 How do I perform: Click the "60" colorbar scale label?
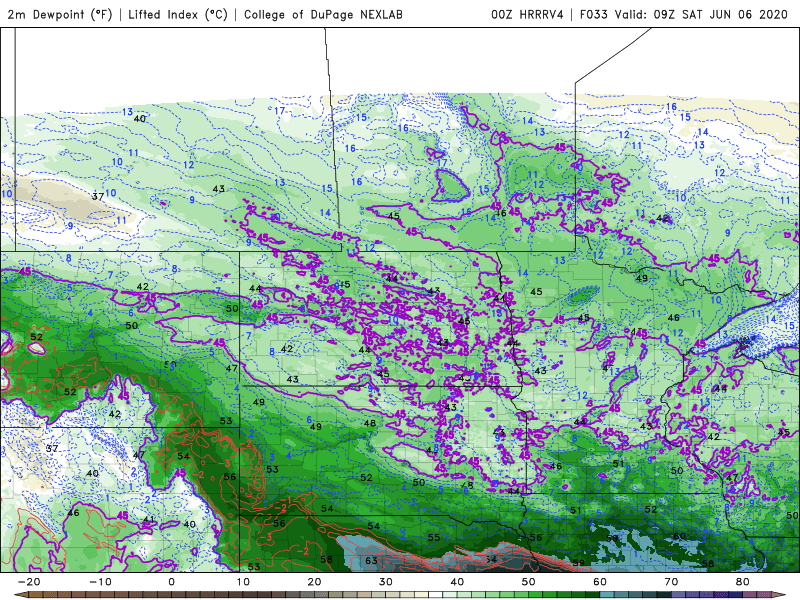600,582
